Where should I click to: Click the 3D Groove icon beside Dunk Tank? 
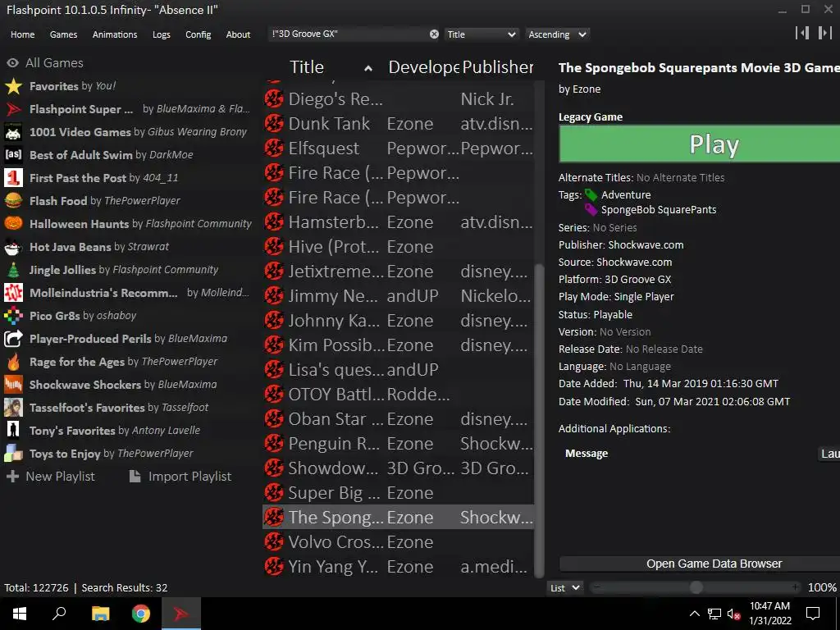coord(274,123)
